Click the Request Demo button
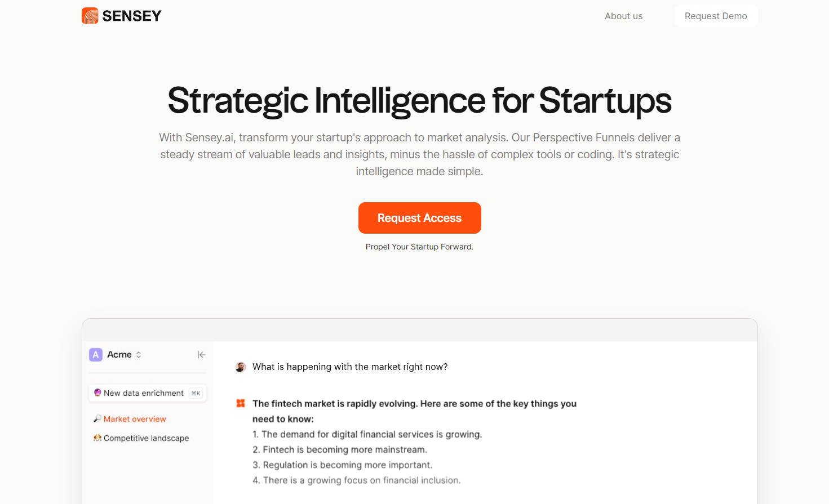Image resolution: width=829 pixels, height=504 pixels. [x=716, y=16]
